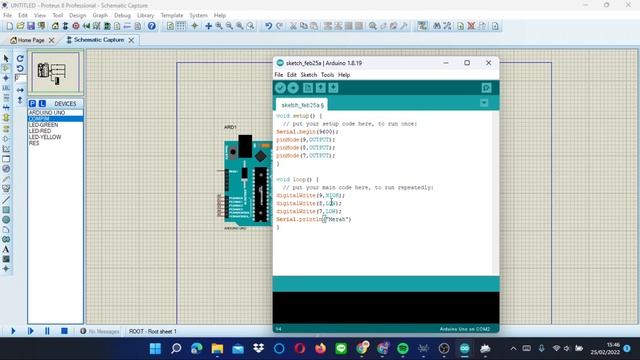
Task: Open the Proteus help question mark icon
Action: click(x=151, y=26)
